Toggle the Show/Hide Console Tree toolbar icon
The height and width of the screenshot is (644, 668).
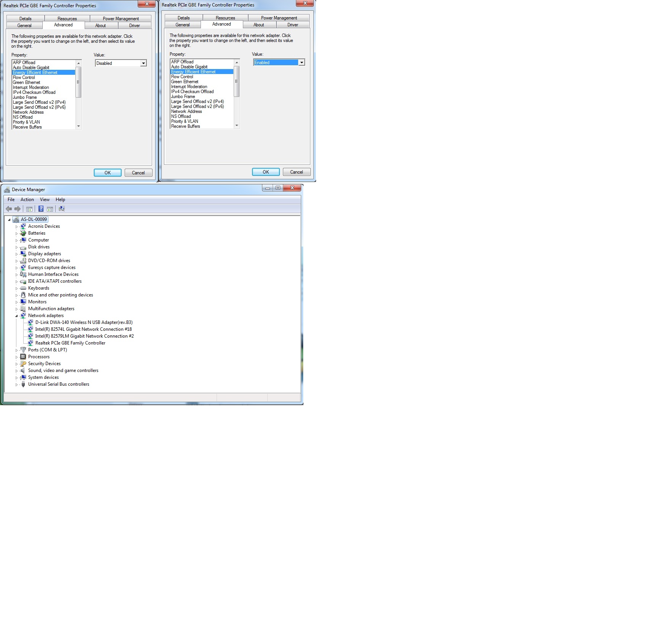point(29,209)
